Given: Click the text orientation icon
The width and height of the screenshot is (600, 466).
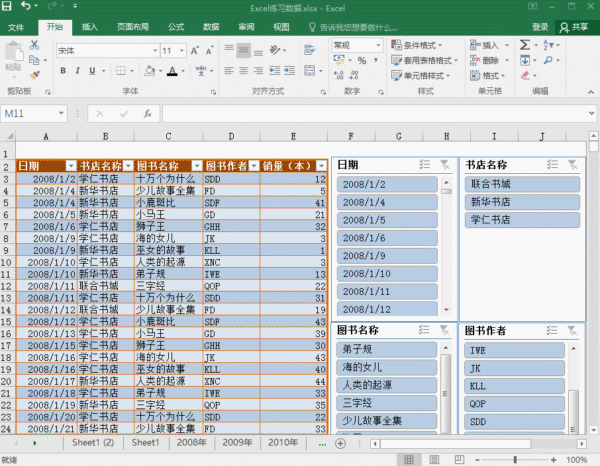Looking at the screenshot, I should coord(275,50).
